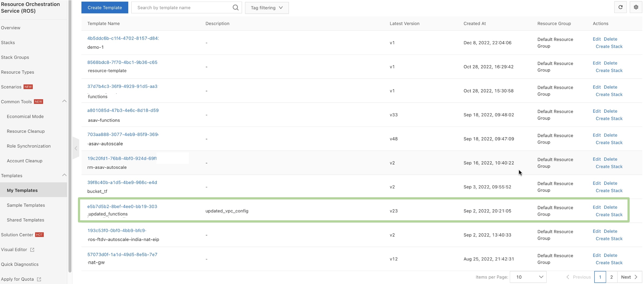Image resolution: width=644 pixels, height=284 pixels.
Task: Open nat-gw template ID link
Action: 122,254
